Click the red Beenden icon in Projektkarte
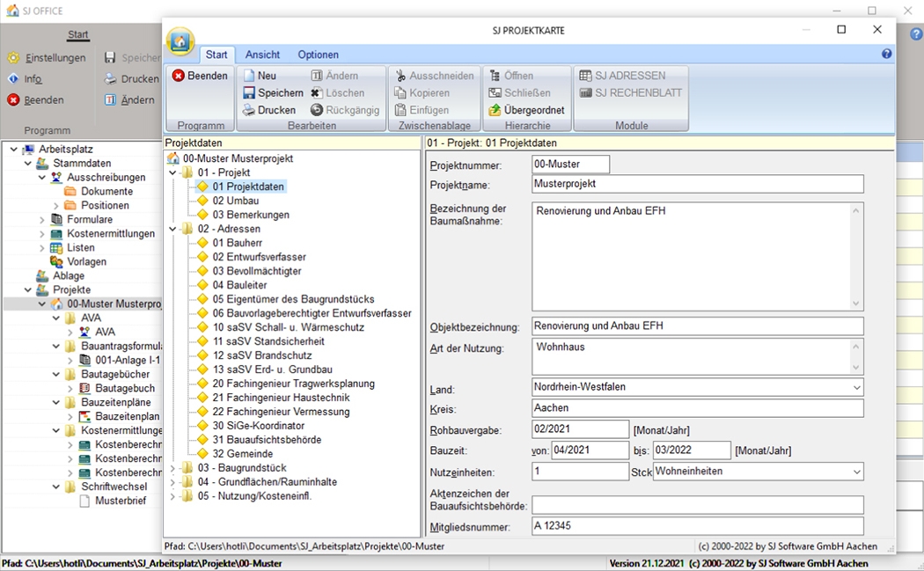The height and width of the screenshot is (571, 924). pos(179,76)
